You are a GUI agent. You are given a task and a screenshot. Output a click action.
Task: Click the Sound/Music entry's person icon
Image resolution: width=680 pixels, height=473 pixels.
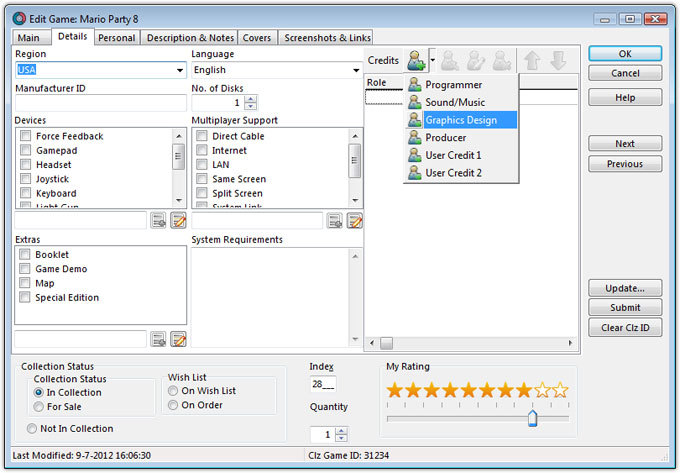coord(415,102)
